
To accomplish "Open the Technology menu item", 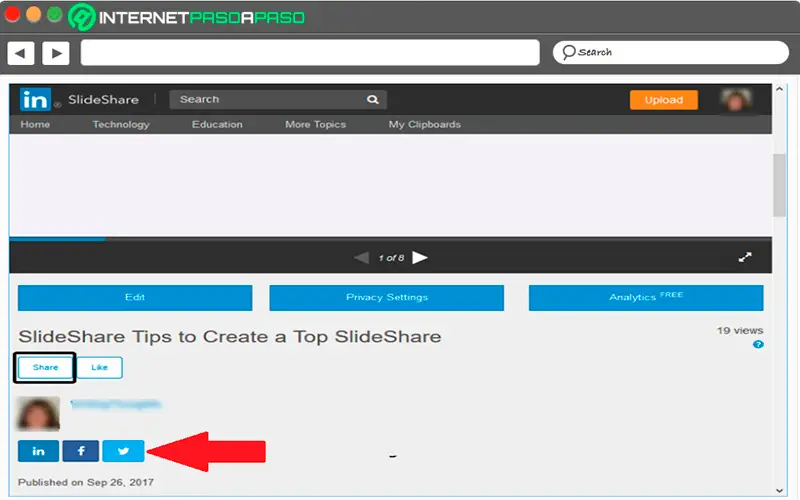I will (x=121, y=124).
